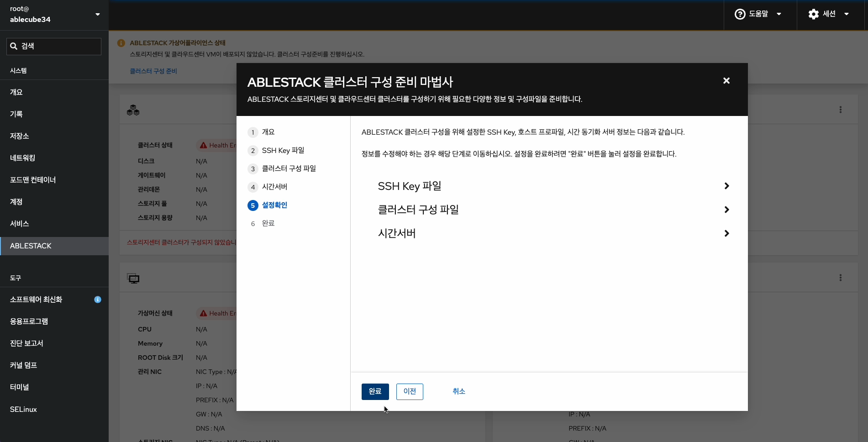Click the session gear icon
This screenshot has width=868, height=442.
(x=813, y=14)
